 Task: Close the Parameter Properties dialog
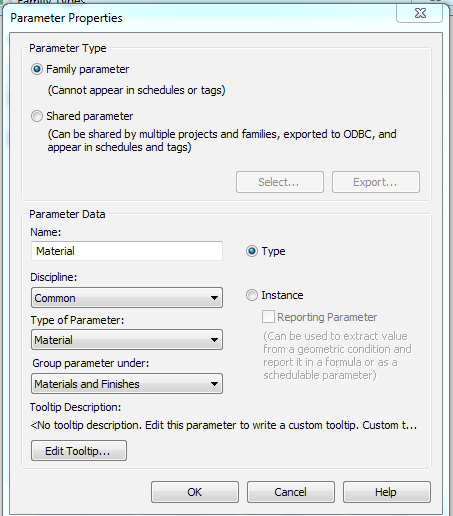(420, 13)
